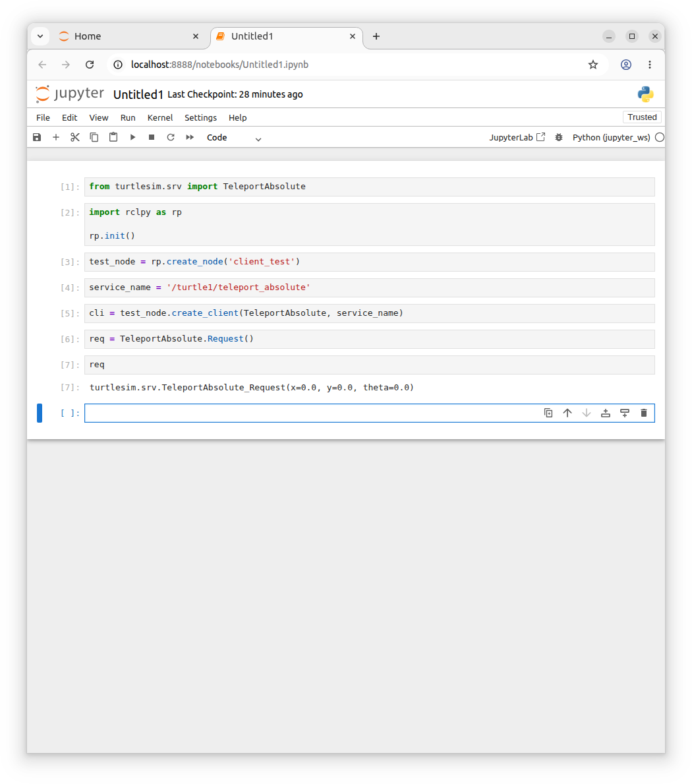Open the View menu
Screen dimensions: 692x784
(98, 117)
